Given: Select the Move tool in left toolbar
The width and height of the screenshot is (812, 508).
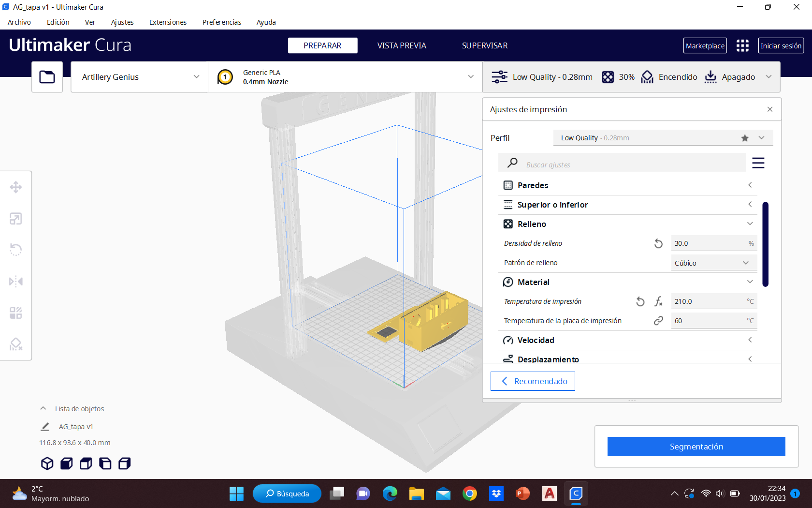Looking at the screenshot, I should [16, 187].
